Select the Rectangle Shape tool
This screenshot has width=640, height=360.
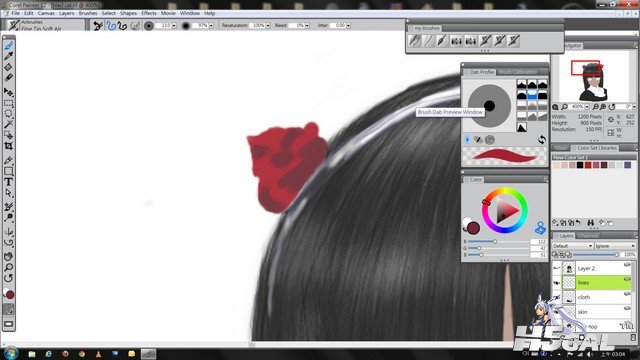click(x=9, y=171)
